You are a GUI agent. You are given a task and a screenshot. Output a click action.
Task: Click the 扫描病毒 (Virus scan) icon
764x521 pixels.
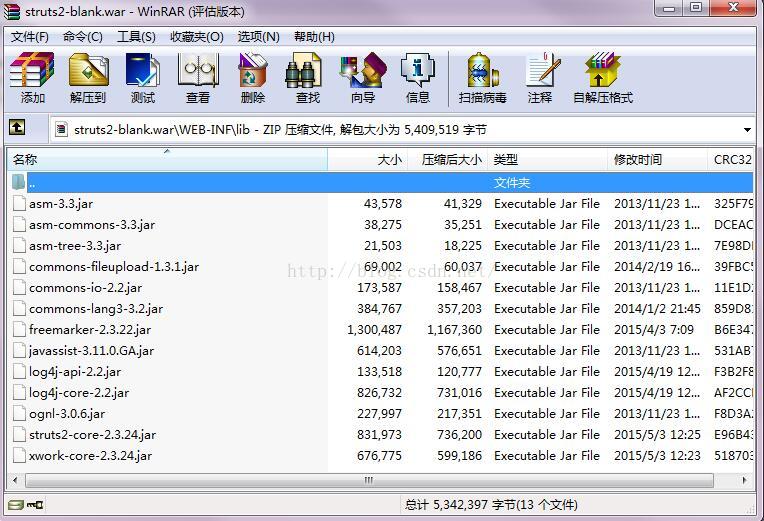pyautogui.click(x=482, y=70)
